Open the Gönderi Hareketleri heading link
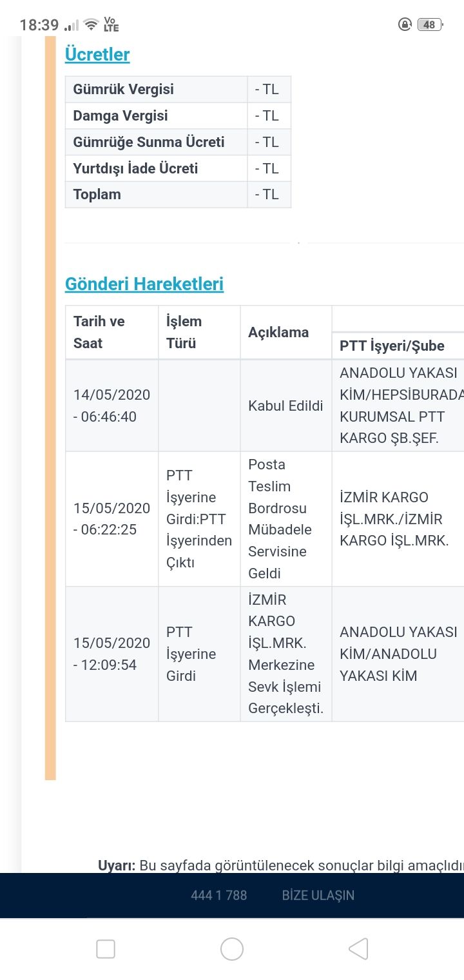Screen dimensions: 464x980 [144, 284]
